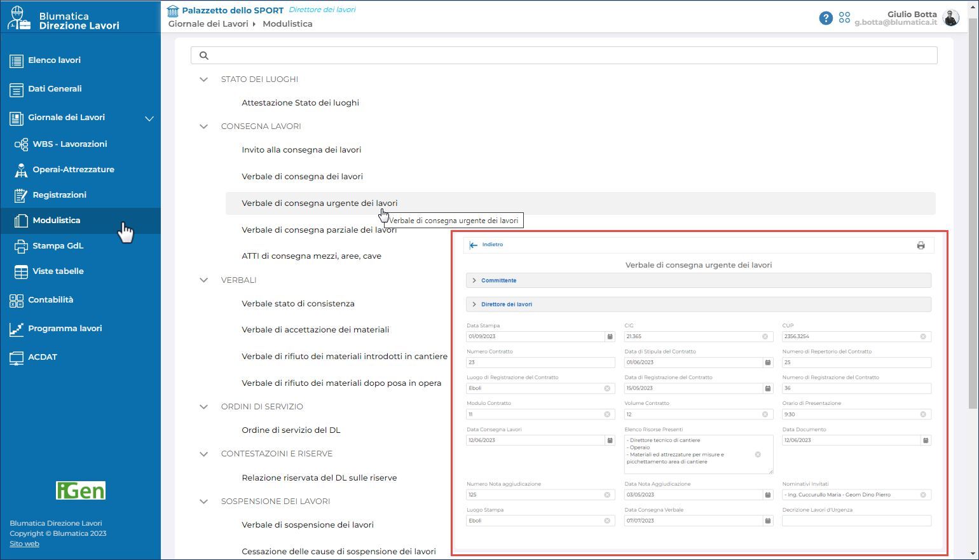Expand the Direttore dei lavori section
The image size is (979, 560).
506,304
